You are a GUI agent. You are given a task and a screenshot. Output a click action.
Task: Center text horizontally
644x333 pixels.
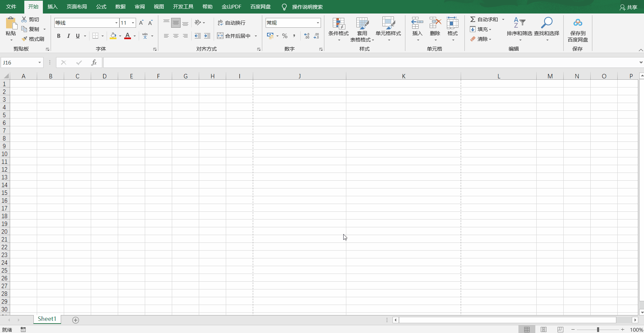tap(176, 36)
